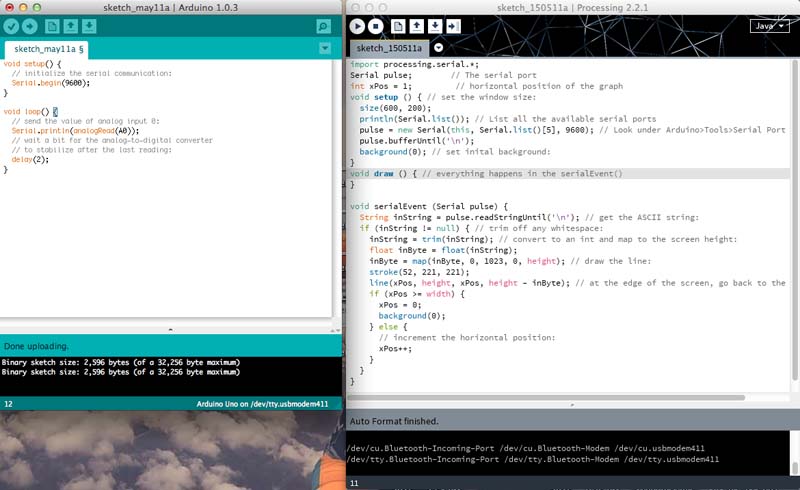Viewport: 800px width, 490px height.
Task: Click the 'Done uploading.' status message
Action: click(x=36, y=346)
